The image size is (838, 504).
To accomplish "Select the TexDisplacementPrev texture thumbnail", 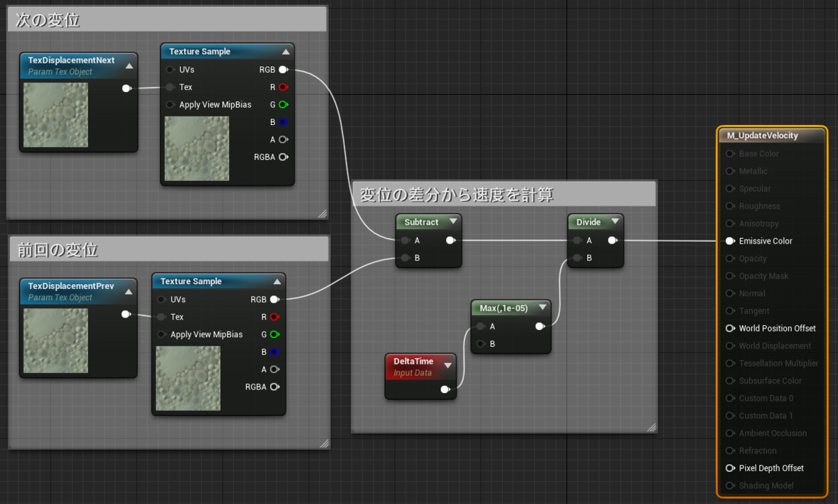I will (x=56, y=341).
